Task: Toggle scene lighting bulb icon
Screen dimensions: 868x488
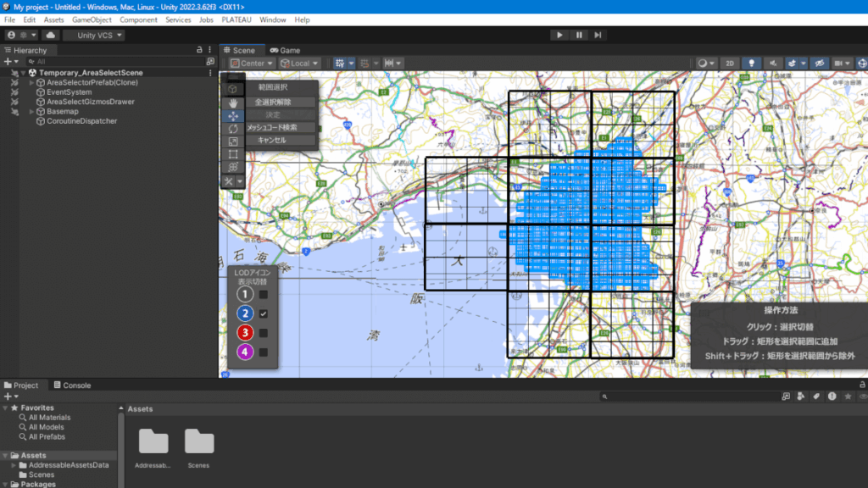Action: 750,64
